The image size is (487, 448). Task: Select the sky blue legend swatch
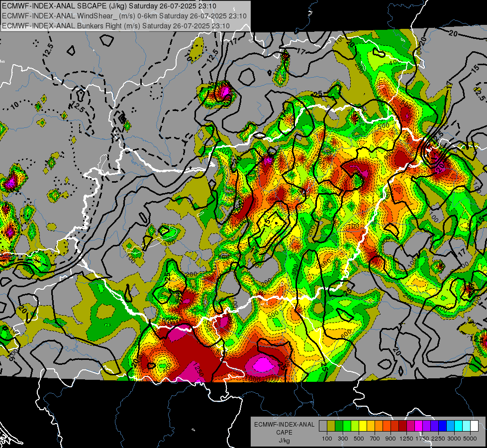pyautogui.click(x=450, y=426)
